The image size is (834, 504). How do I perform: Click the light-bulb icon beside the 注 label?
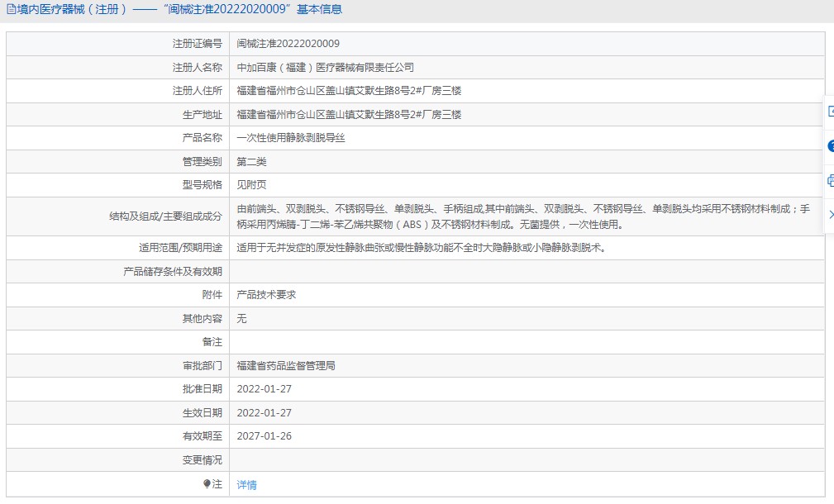[207, 483]
